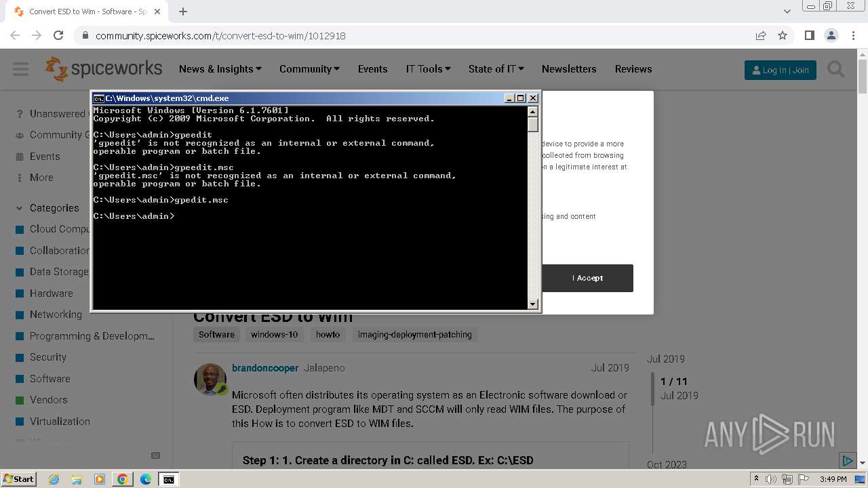Image resolution: width=868 pixels, height=488 pixels.
Task: Click the Start button
Action: coord(18,479)
